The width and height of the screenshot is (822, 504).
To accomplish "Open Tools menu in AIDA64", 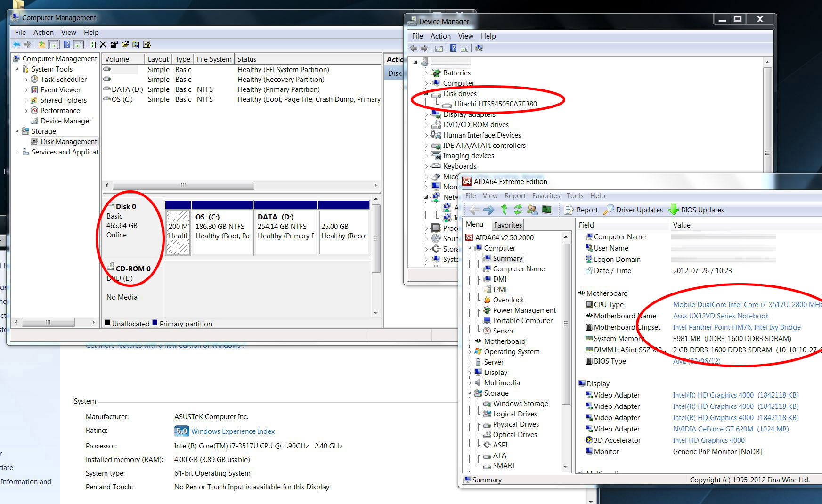I will pos(575,196).
